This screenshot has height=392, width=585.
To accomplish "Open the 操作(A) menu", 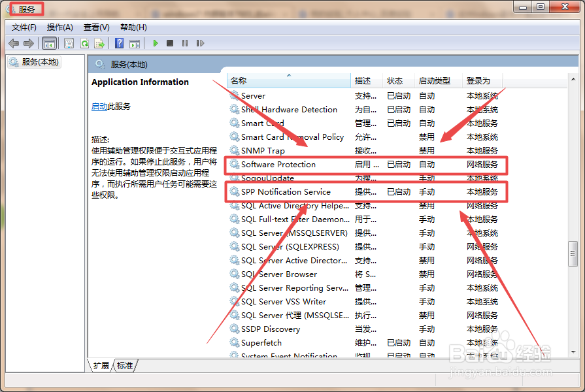I will click(60, 27).
